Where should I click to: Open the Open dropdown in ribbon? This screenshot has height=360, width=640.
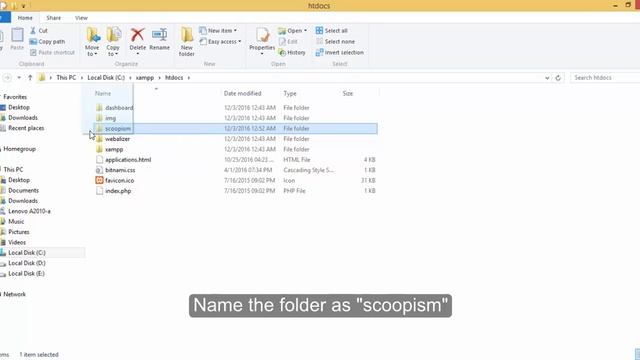[292, 31]
